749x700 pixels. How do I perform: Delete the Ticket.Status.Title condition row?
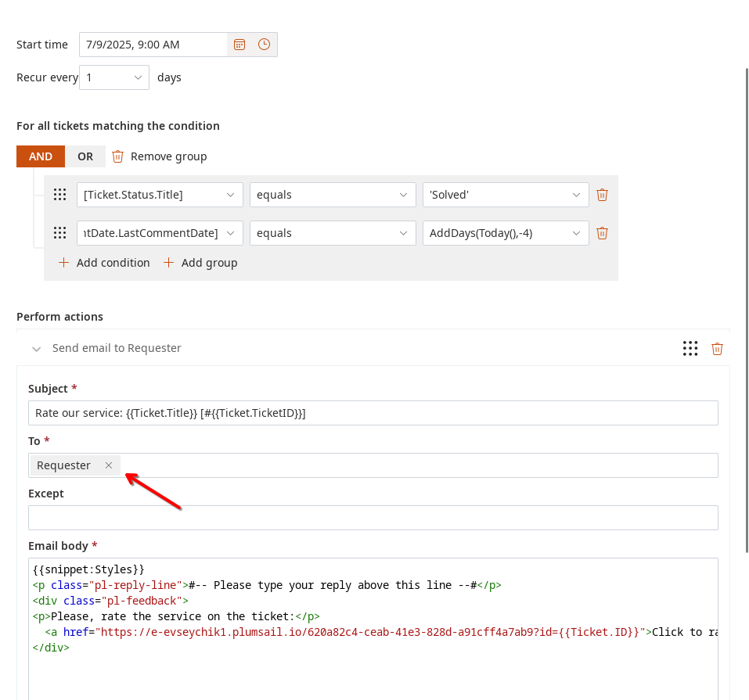pyautogui.click(x=602, y=195)
